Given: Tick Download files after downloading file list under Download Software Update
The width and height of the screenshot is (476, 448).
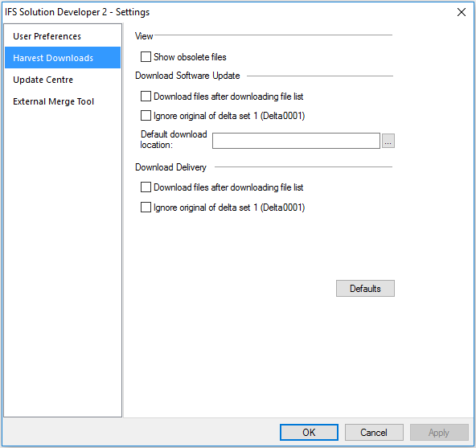Looking at the screenshot, I should click(x=146, y=97).
